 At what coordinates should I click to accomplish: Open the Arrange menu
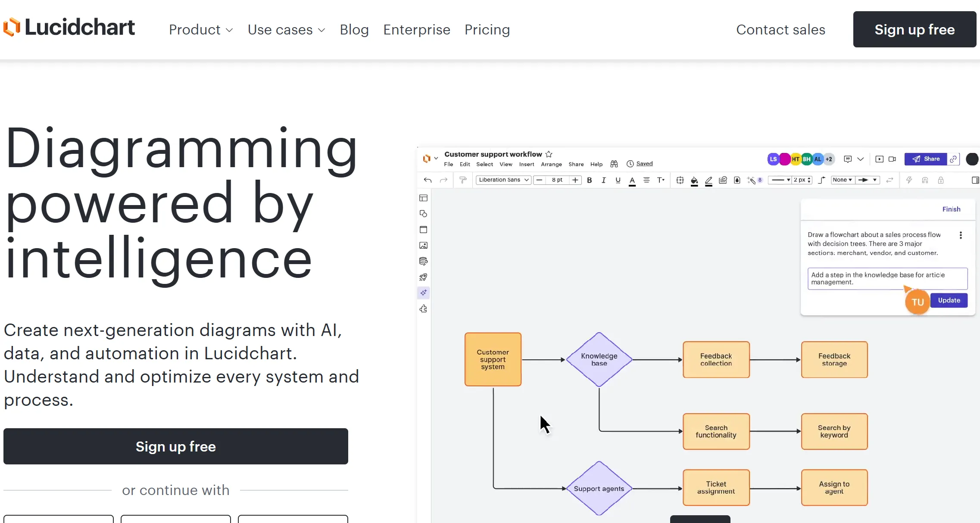(551, 164)
